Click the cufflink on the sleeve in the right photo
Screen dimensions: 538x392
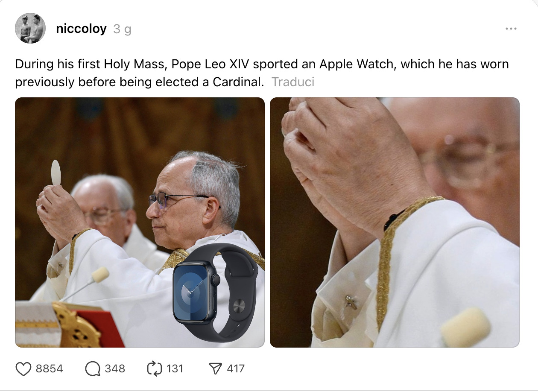tap(351, 301)
